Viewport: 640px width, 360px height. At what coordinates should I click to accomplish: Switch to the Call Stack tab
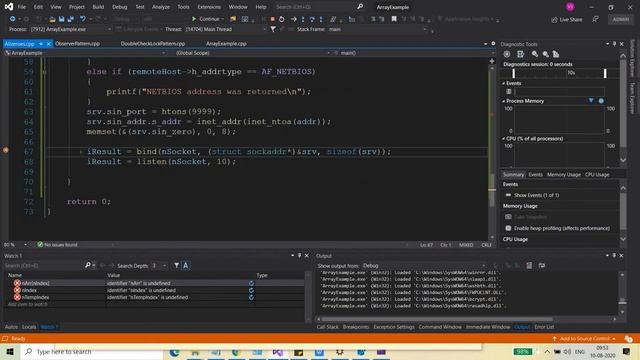327,327
